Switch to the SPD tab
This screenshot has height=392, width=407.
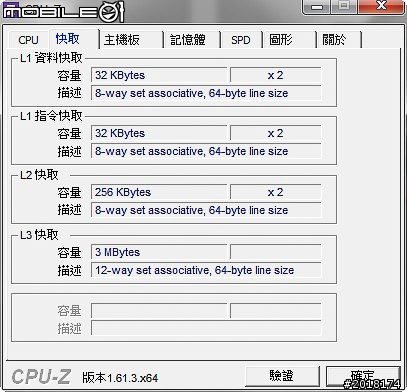(x=241, y=40)
